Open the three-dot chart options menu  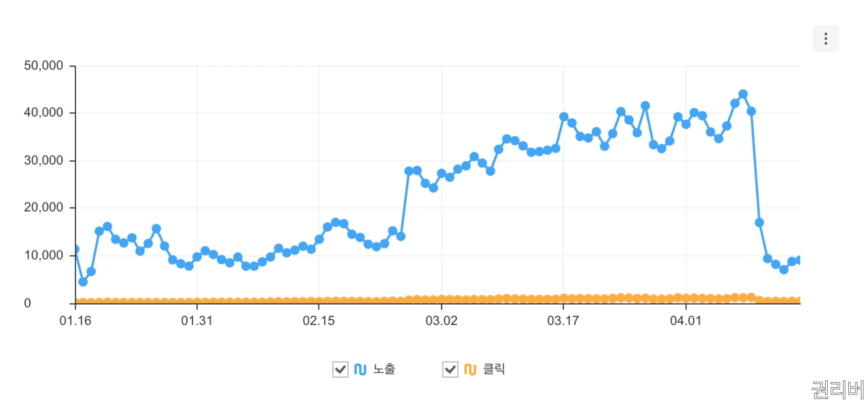tap(826, 38)
